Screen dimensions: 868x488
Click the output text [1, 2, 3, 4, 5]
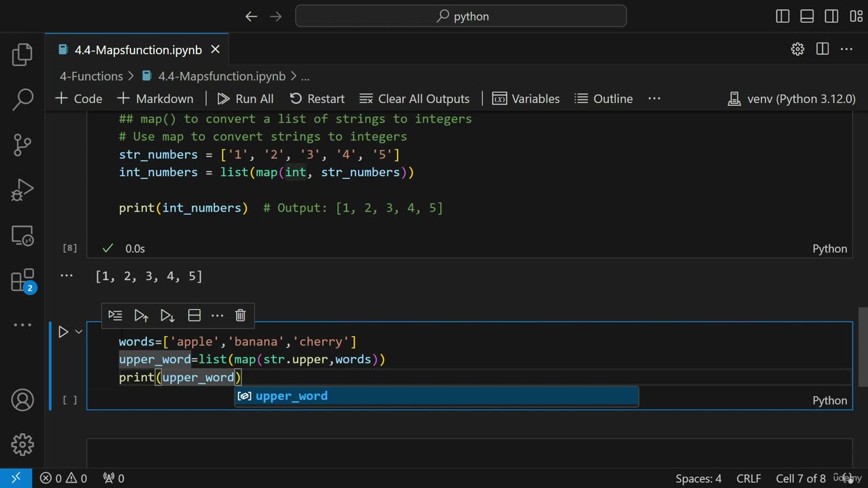pos(149,276)
